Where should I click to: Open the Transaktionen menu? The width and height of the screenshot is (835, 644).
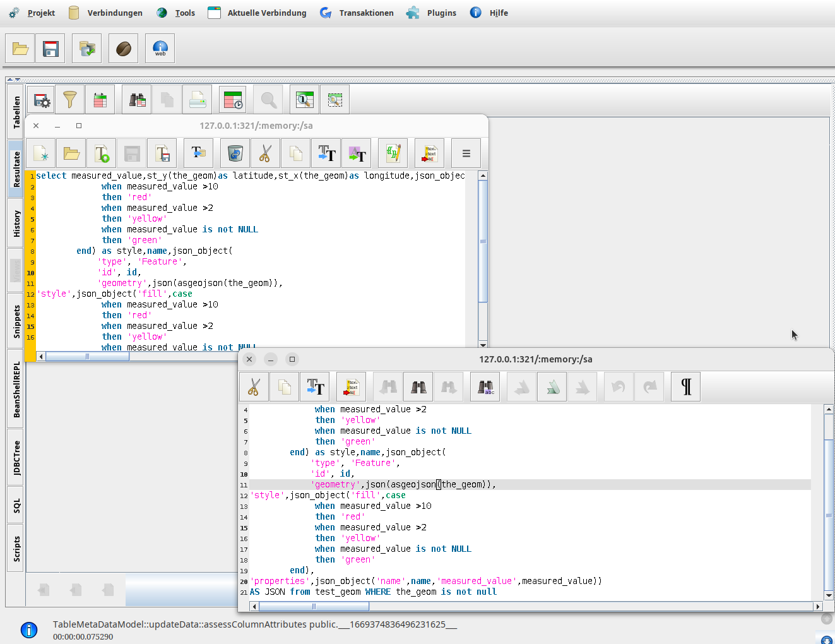(357, 13)
